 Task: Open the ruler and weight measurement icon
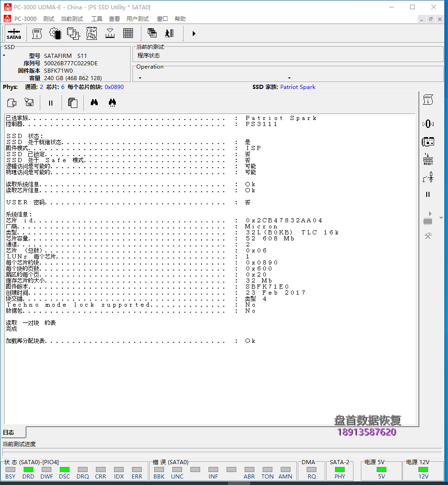tap(110, 33)
